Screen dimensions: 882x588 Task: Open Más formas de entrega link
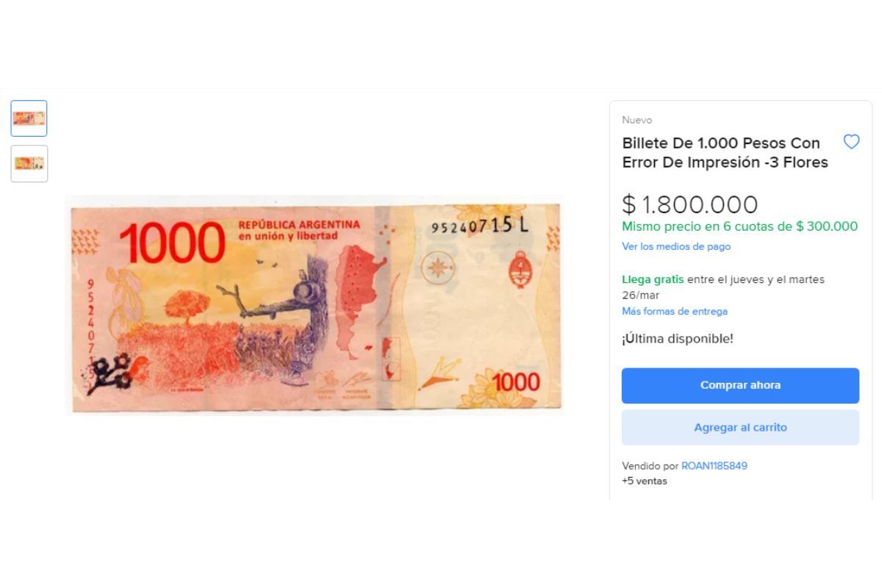[675, 311]
